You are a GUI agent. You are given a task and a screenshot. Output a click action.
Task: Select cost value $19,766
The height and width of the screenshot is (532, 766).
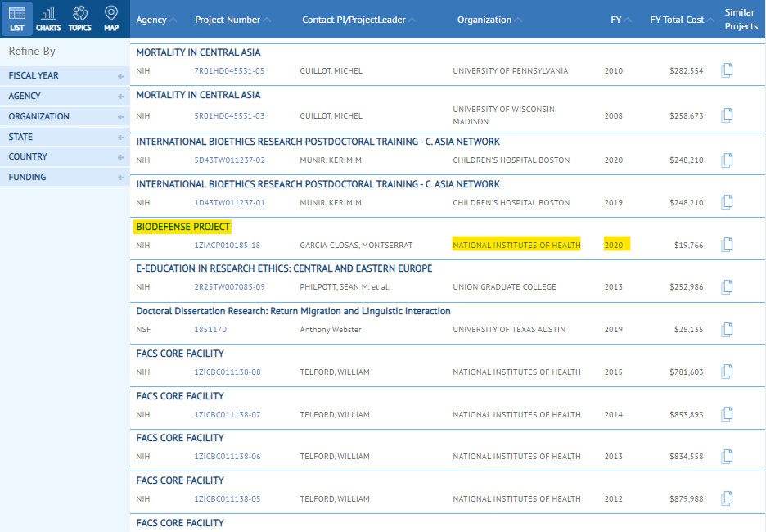point(689,246)
